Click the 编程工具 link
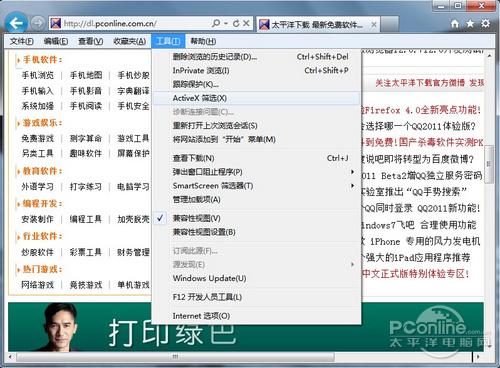 pyautogui.click(x=86, y=219)
